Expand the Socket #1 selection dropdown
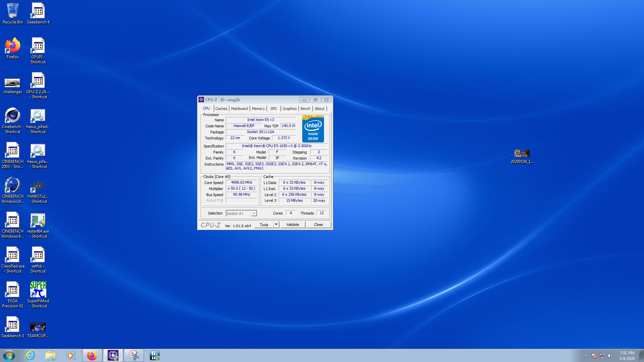The width and height of the screenshot is (644, 362). pos(254,214)
